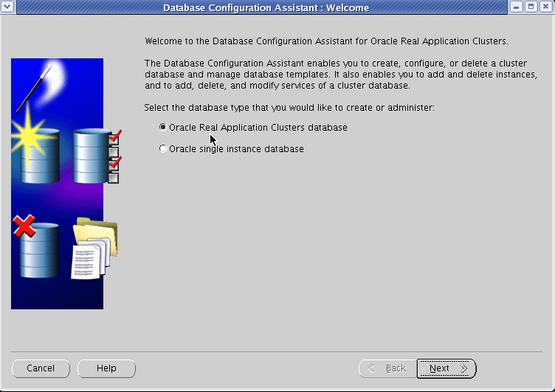
Task: Click the 'Welcome to the Database Configuration Assistant' line
Action: click(x=326, y=41)
